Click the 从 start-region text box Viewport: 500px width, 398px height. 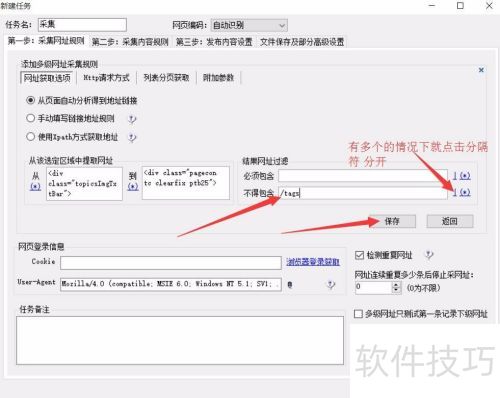[84, 184]
